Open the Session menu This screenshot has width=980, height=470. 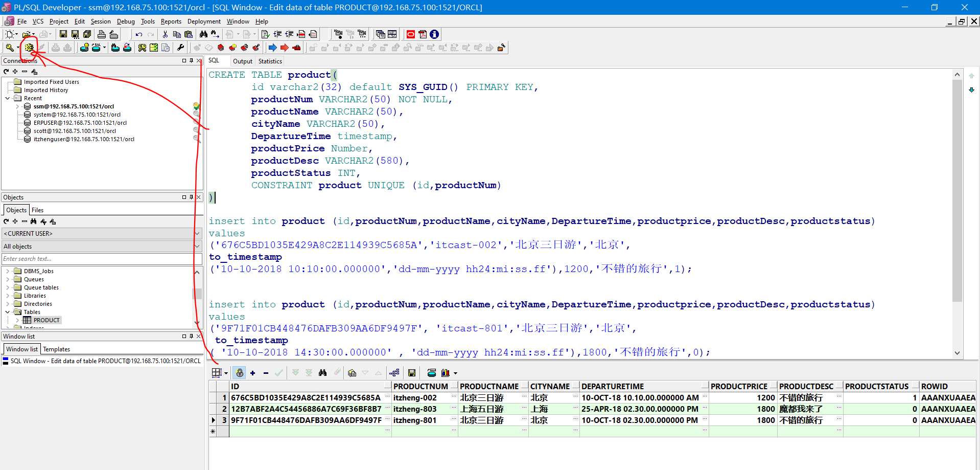101,21
